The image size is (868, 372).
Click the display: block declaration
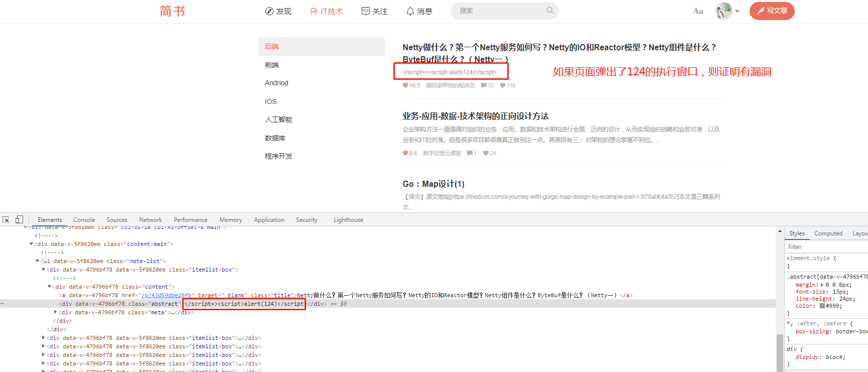click(x=820, y=357)
